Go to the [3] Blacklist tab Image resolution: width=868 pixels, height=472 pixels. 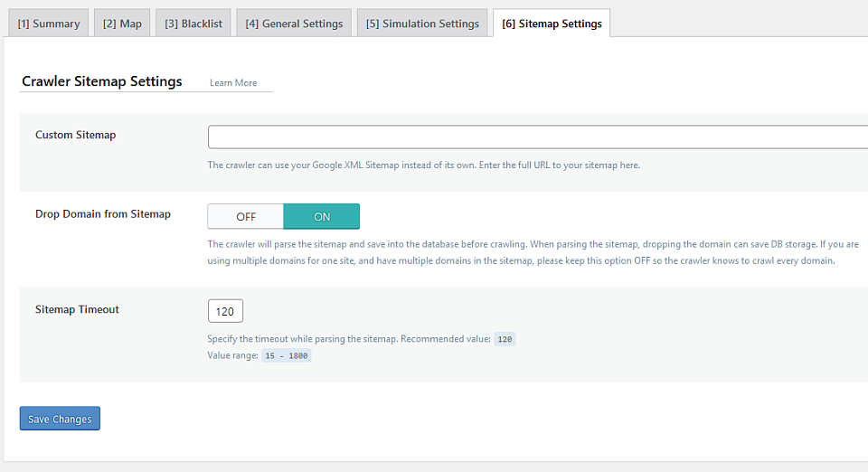coord(193,24)
